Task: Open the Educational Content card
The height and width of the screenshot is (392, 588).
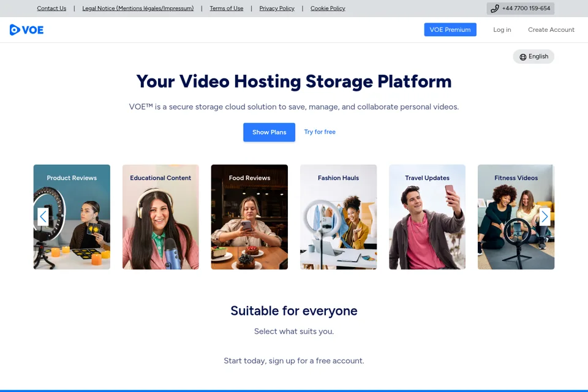Action: pos(160,217)
